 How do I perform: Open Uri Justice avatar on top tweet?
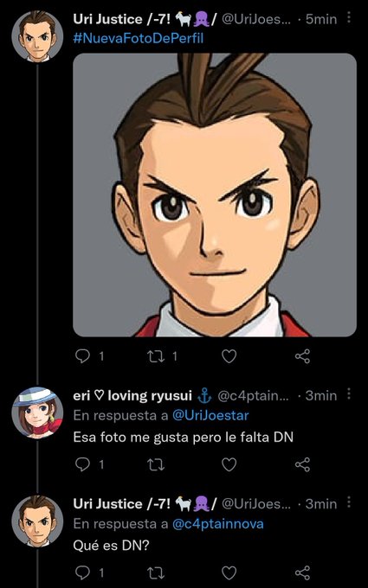[37, 36]
